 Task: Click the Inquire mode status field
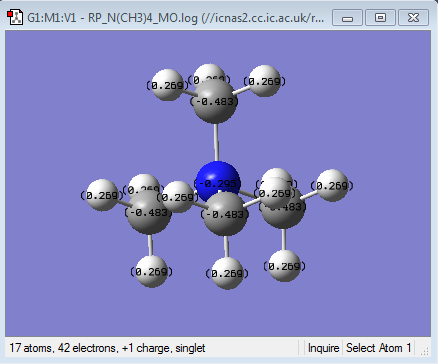point(323,348)
